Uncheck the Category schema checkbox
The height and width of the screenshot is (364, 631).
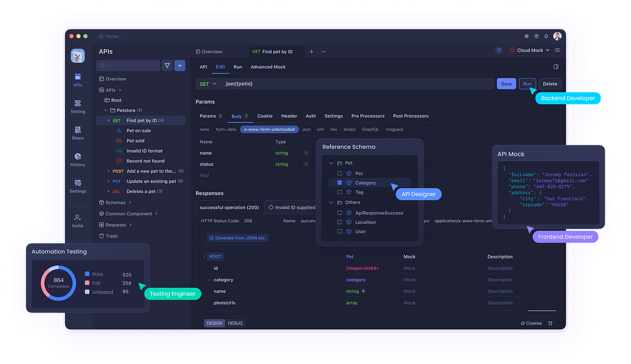[x=339, y=182]
